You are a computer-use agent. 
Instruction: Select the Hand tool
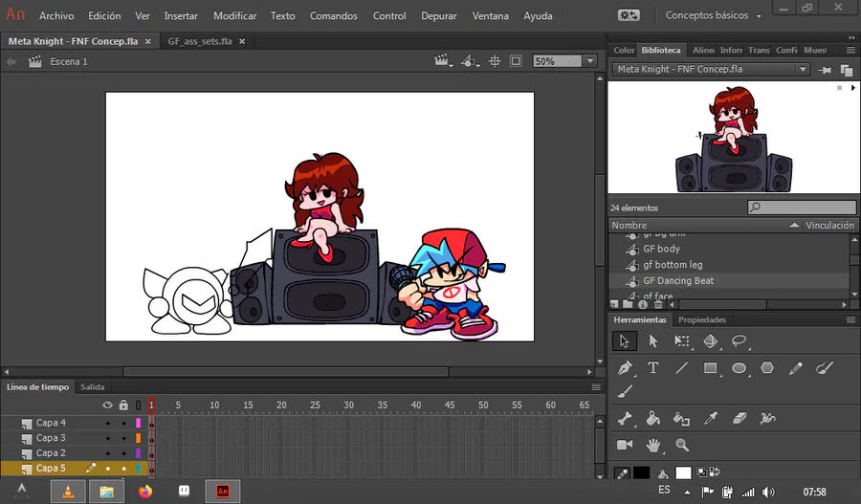click(652, 445)
